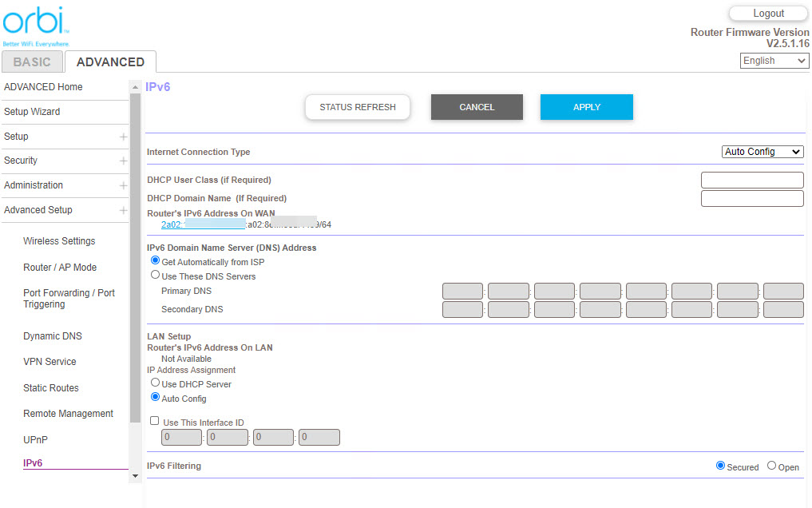Click the second Interface ID field
The width and height of the screenshot is (812, 508).
coord(228,437)
